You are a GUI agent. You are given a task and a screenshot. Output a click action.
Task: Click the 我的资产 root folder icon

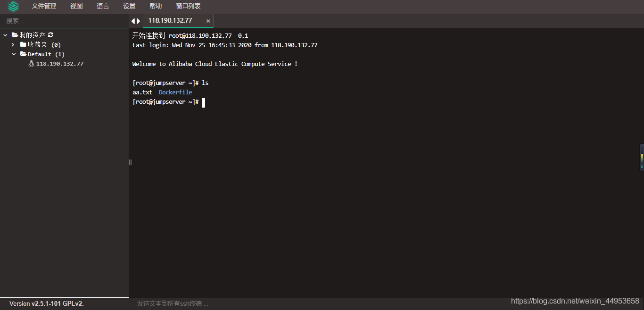point(15,35)
